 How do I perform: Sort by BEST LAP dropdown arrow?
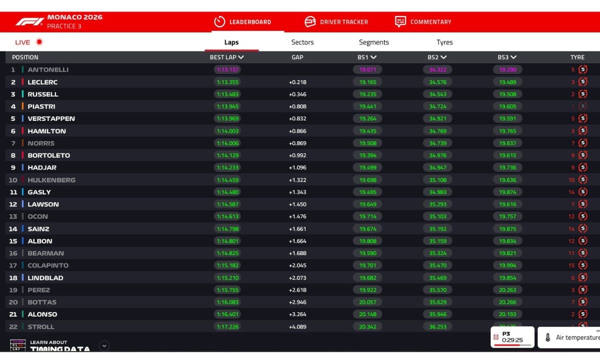(x=241, y=57)
